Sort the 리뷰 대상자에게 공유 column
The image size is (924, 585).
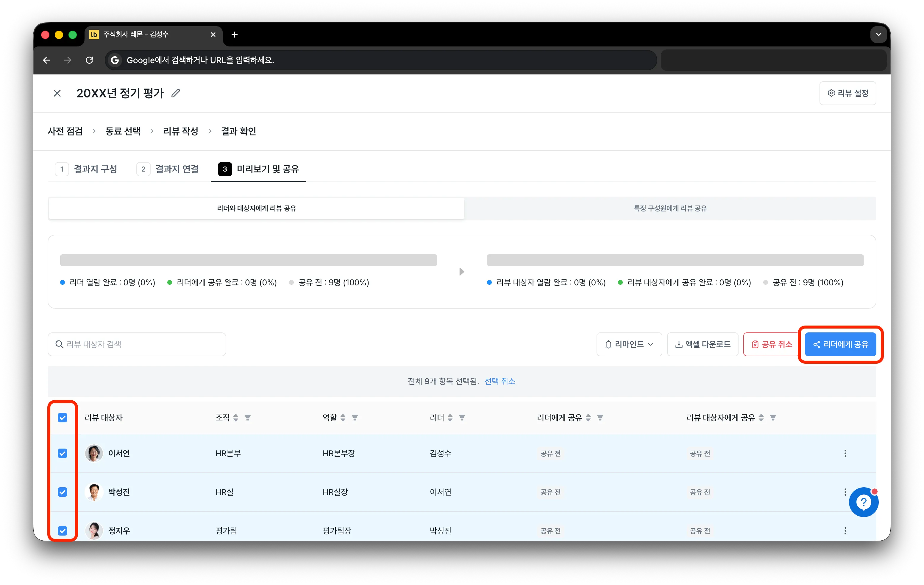(761, 417)
